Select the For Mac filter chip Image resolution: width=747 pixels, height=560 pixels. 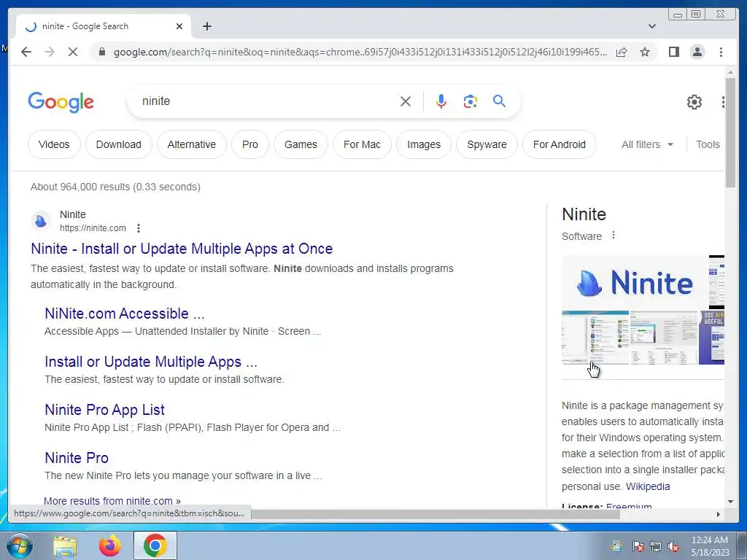[x=362, y=144]
